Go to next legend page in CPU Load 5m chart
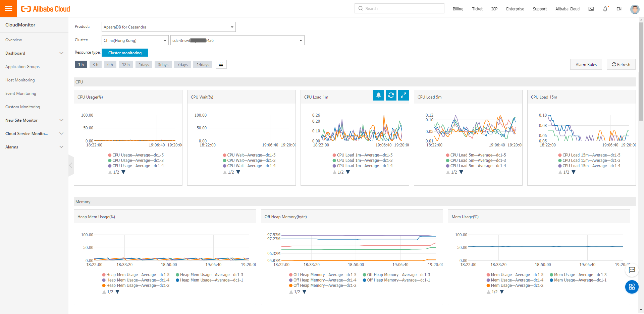This screenshot has width=644, height=314. (461, 172)
